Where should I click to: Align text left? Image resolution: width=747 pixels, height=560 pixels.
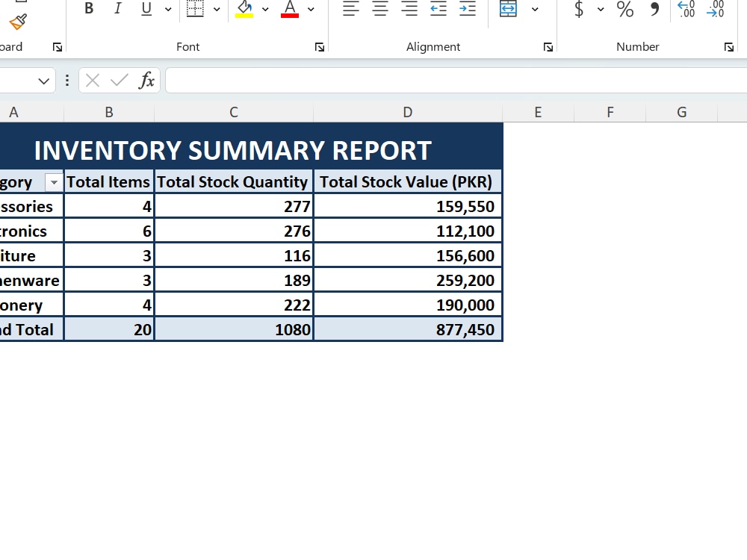tap(351, 8)
